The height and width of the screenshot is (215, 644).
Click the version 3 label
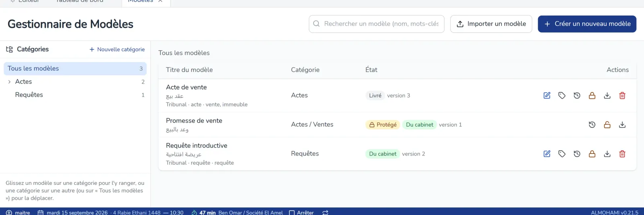coord(398,96)
